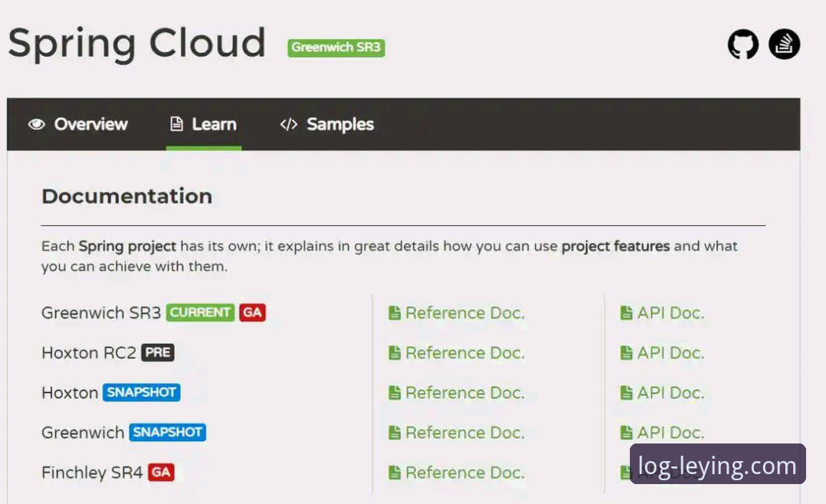Screen dimensions: 826x504
Task: Open Reference Doc. for Hoxton SNAPSHOT
Action: (x=457, y=393)
